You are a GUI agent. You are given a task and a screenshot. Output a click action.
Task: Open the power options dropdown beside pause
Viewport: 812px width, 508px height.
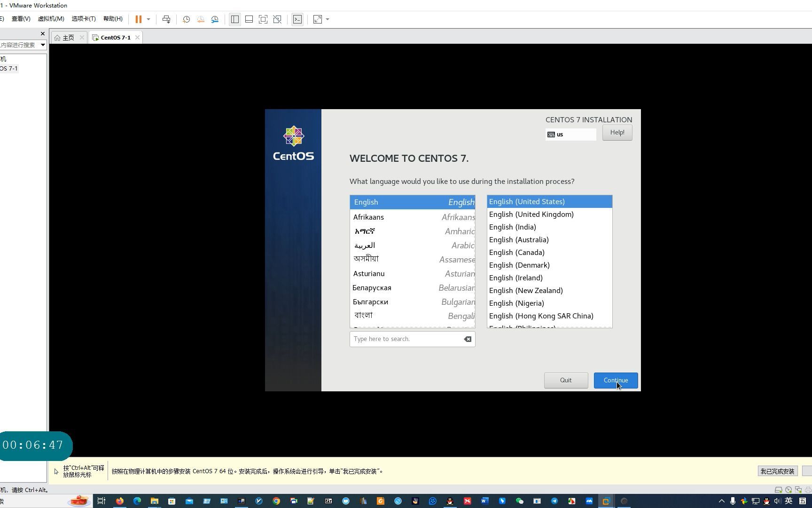(x=148, y=19)
